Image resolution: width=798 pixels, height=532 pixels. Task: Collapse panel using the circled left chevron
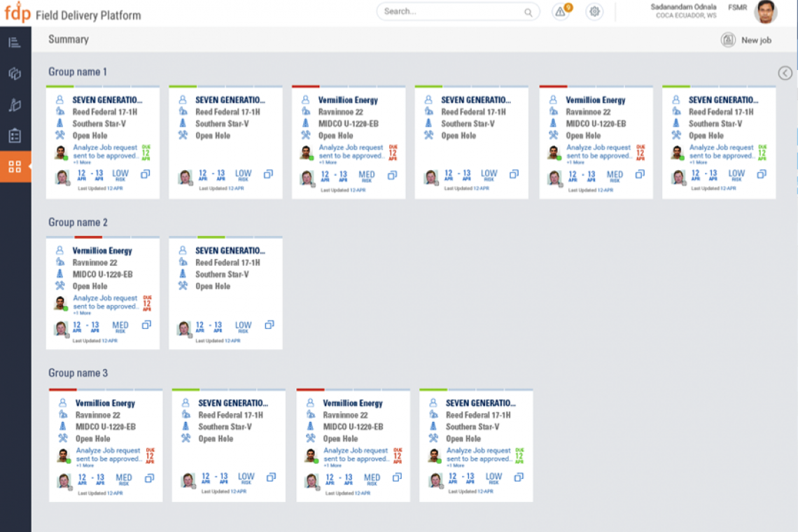[785, 73]
